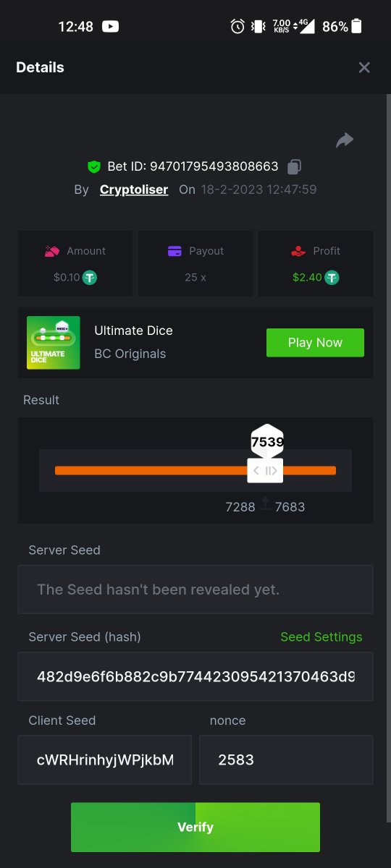Screen dimensions: 391x868
Task: Open the Ultimate Dice game thumbnail
Action: coord(54,343)
